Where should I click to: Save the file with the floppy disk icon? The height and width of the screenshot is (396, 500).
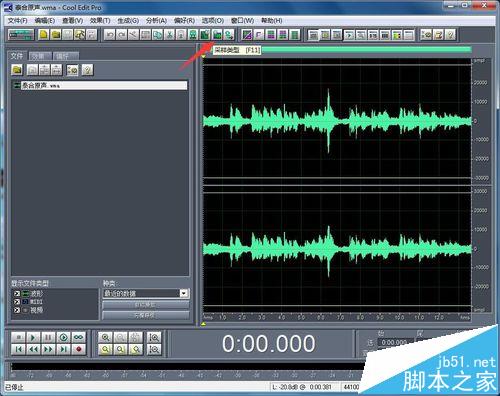pos(68,35)
